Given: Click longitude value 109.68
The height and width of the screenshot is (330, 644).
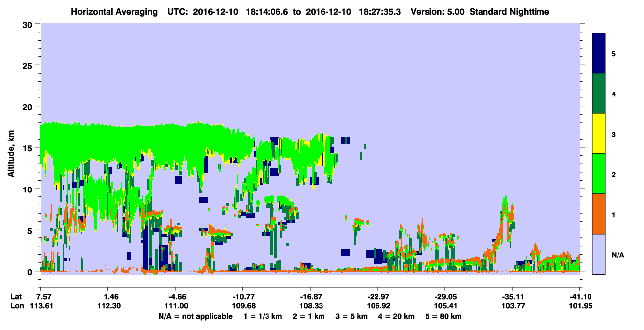Looking at the screenshot, I should [x=243, y=306].
